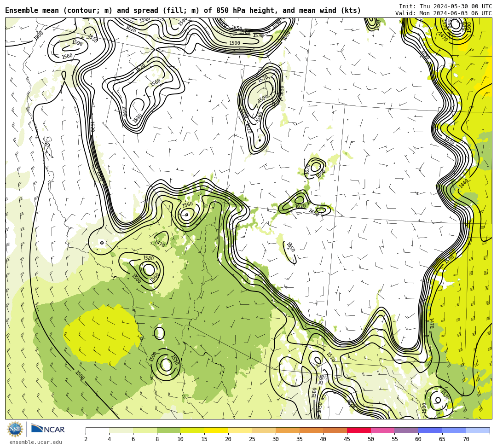Image resolution: width=497 pixels, height=448 pixels.
Task: Pick the white 2–4 colorbar segment
Action: point(97,430)
